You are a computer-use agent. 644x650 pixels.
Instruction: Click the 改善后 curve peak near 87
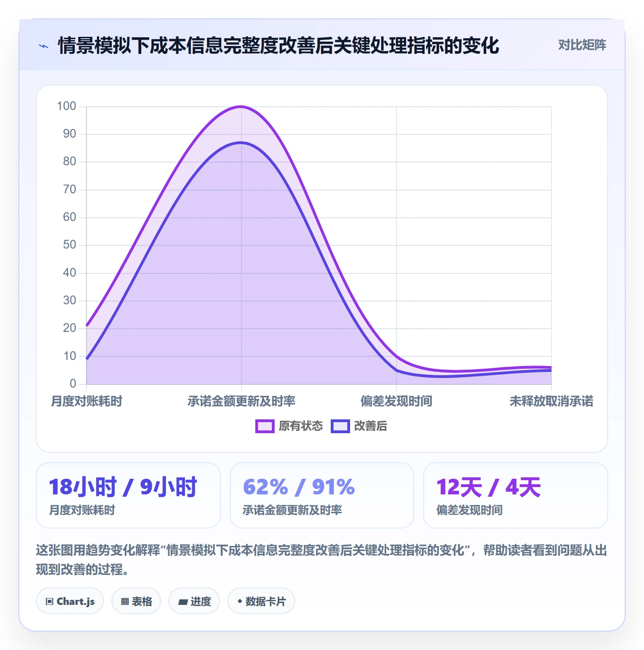pyautogui.click(x=241, y=143)
